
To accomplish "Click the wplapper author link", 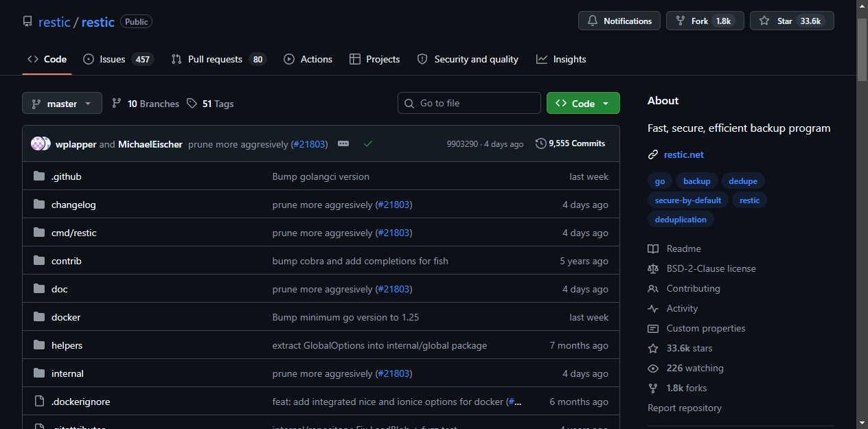I will [x=76, y=144].
